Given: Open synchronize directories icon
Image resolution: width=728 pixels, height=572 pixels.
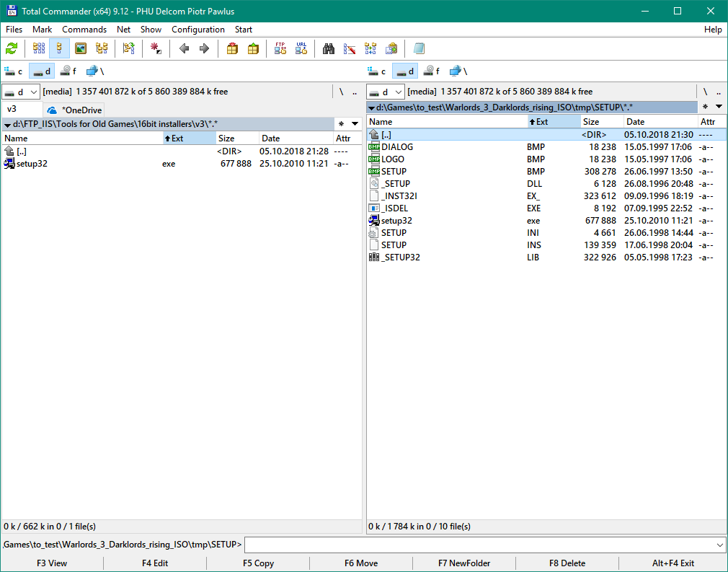Looking at the screenshot, I should point(370,48).
